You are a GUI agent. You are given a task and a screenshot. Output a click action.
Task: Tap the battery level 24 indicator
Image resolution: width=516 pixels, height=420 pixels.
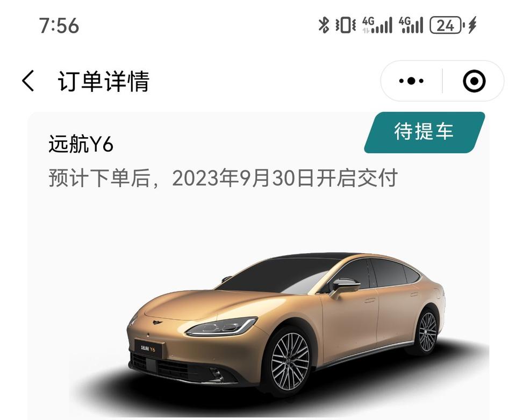click(447, 25)
